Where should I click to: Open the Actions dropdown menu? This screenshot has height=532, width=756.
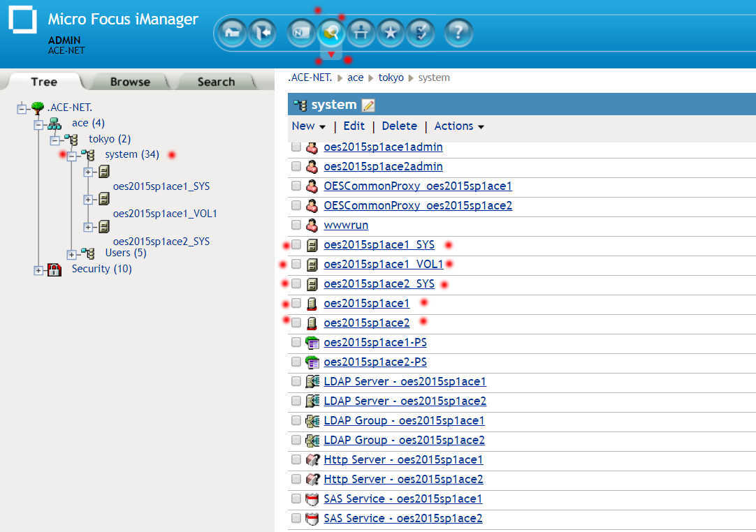click(x=459, y=126)
